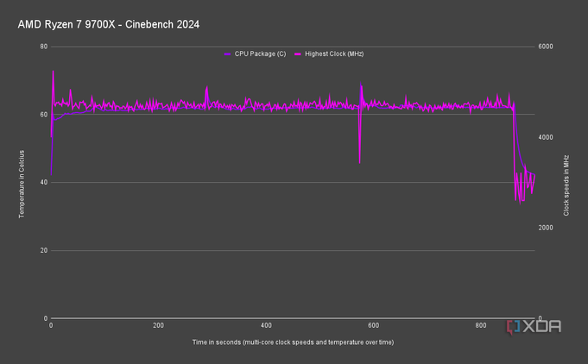This screenshot has width=588, height=364.
Task: Click the x-axis tick label 800
Action: (481, 326)
